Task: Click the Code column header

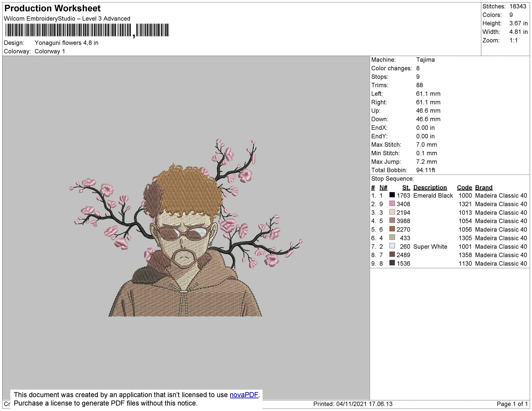Action: pos(464,187)
